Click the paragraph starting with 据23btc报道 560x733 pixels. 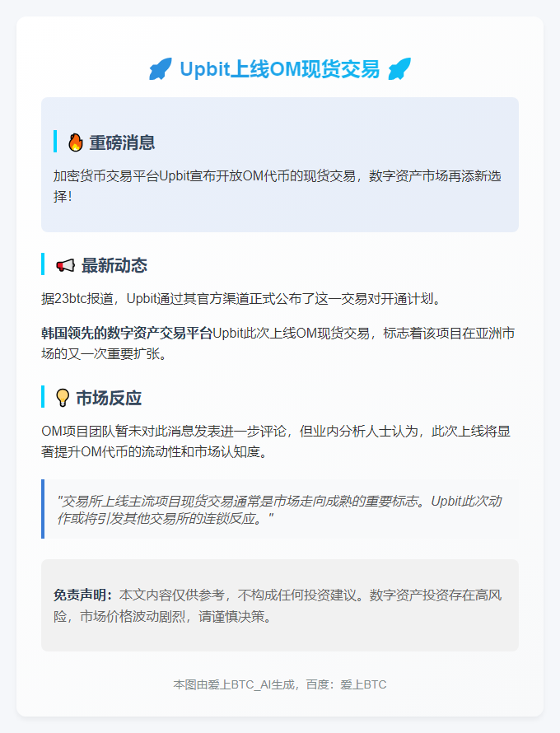pyautogui.click(x=241, y=298)
